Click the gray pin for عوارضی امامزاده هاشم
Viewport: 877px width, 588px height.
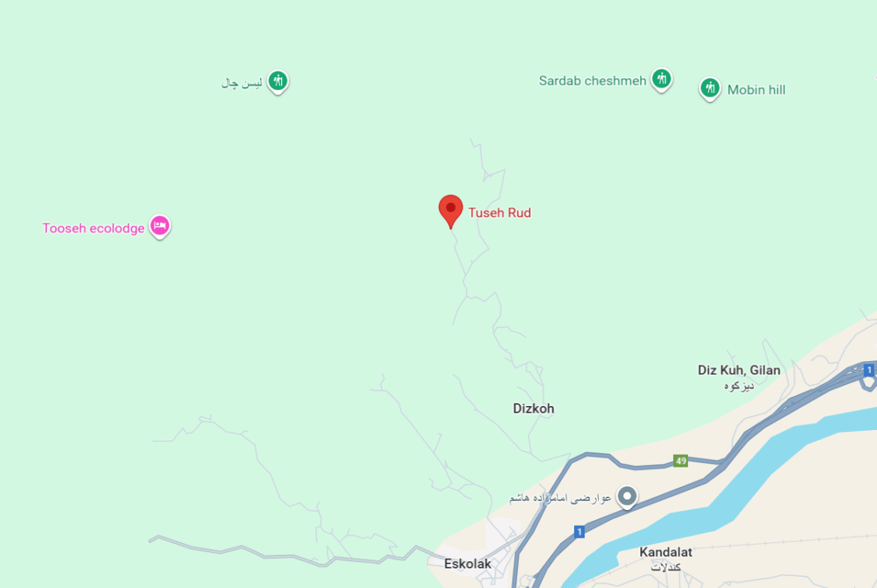[627, 497]
